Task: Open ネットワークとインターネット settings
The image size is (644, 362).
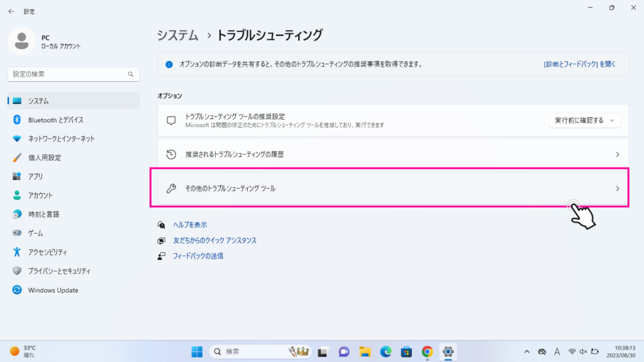Action: 61,139
